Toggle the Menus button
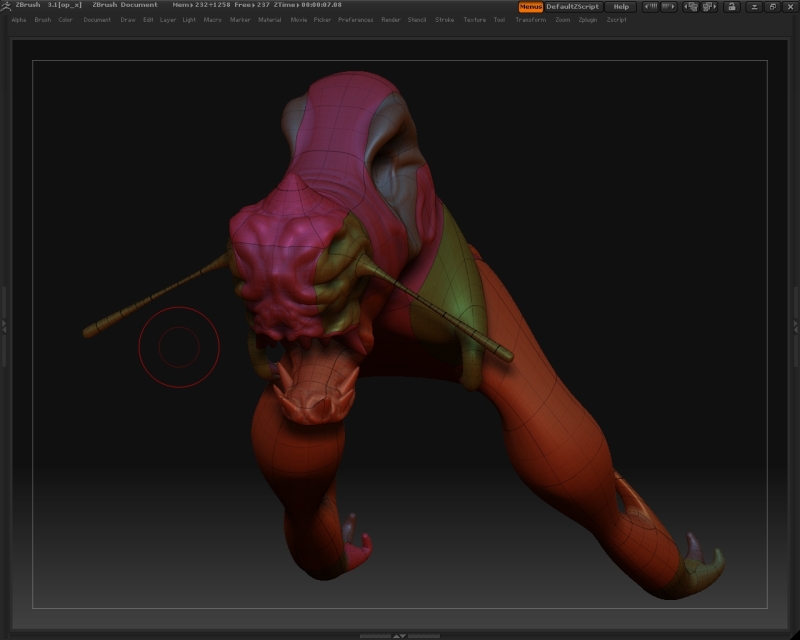The height and width of the screenshot is (640, 800). (x=531, y=7)
